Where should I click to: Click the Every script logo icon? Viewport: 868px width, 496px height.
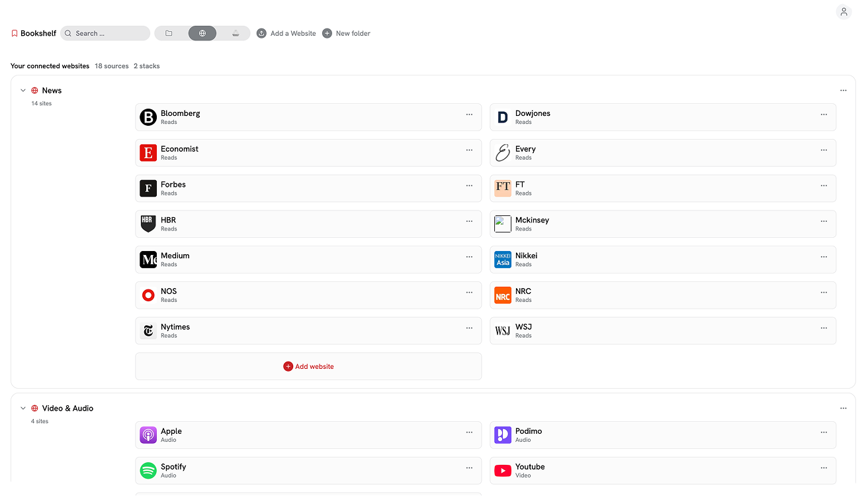[503, 153]
